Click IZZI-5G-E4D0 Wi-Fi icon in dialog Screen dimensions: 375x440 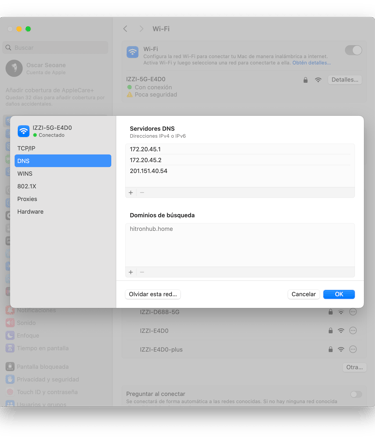[23, 131]
